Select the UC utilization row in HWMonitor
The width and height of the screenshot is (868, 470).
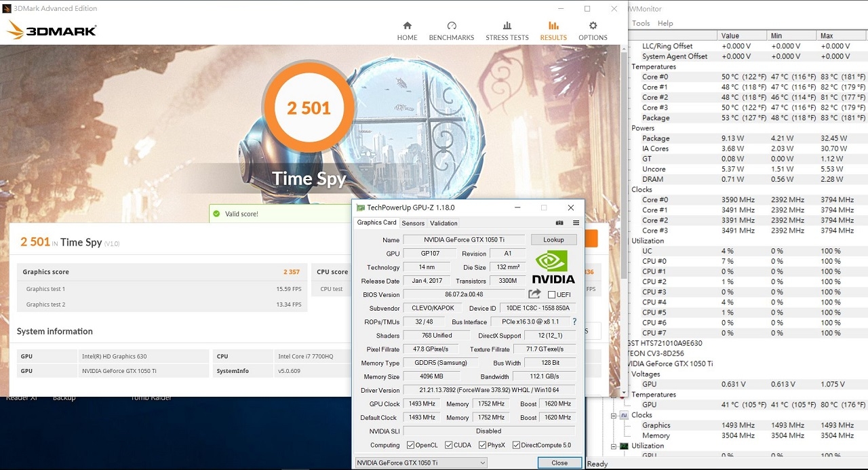point(747,251)
